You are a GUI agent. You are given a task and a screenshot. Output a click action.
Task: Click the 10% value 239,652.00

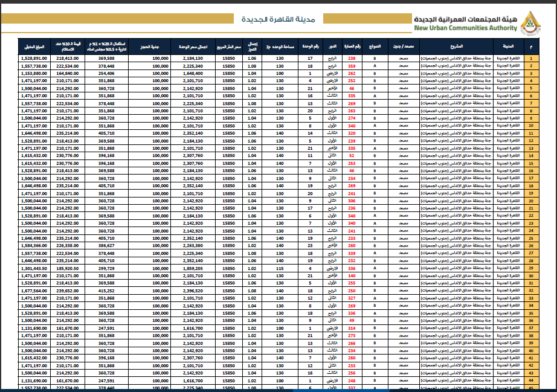pos(68,291)
